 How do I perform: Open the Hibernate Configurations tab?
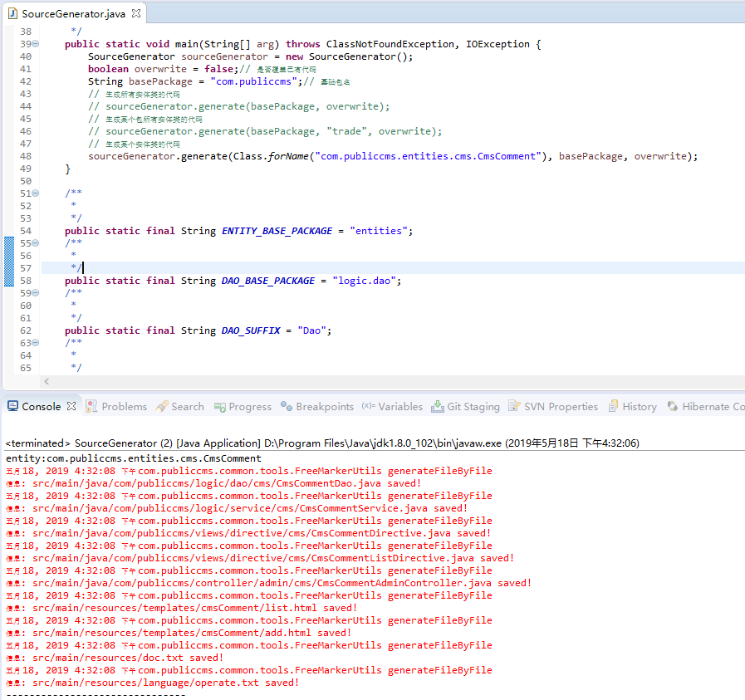point(712,407)
